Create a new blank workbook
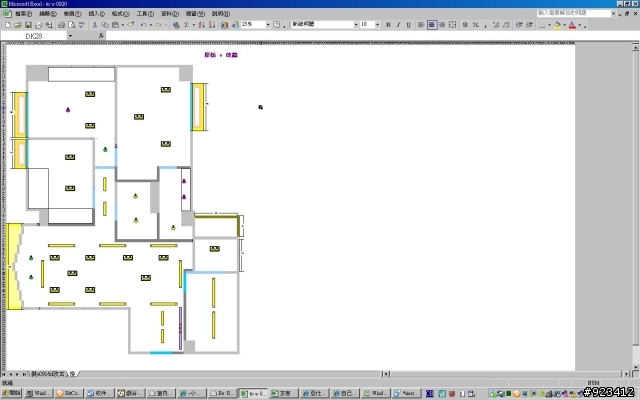 pyautogui.click(x=8, y=25)
